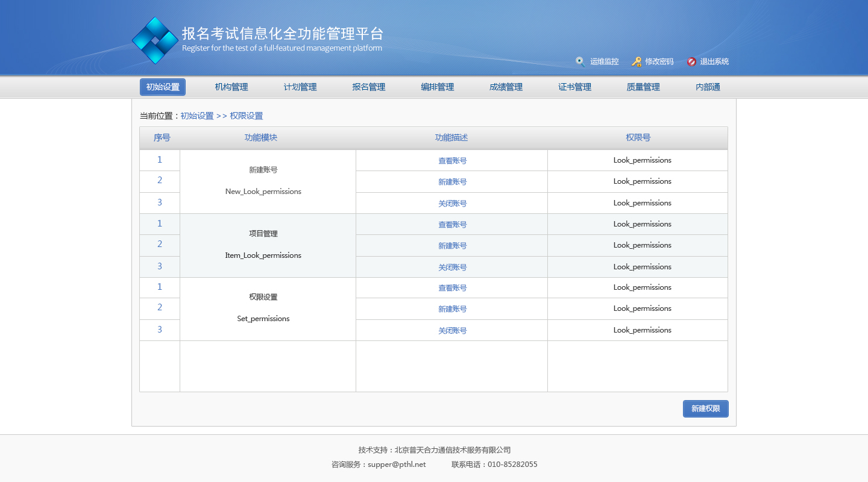Image resolution: width=868 pixels, height=482 pixels.
Task: Open the 内部通 menu item
Action: [708, 87]
